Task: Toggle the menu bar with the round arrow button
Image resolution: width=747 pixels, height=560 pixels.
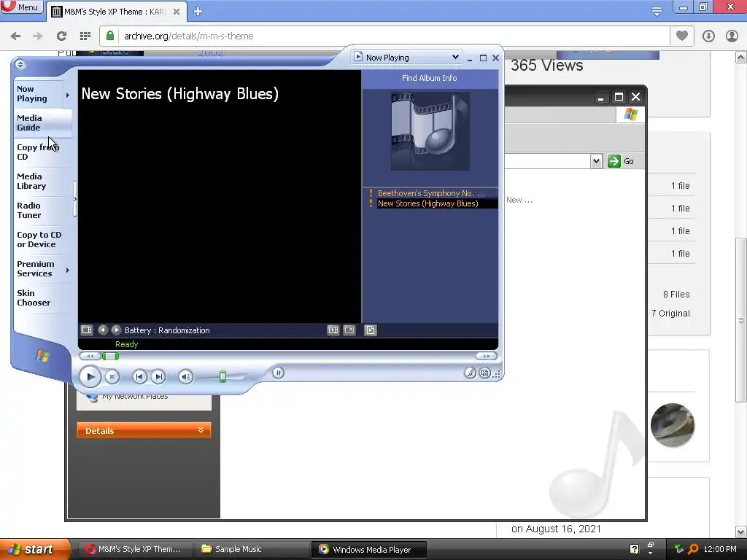Action: (x=20, y=64)
